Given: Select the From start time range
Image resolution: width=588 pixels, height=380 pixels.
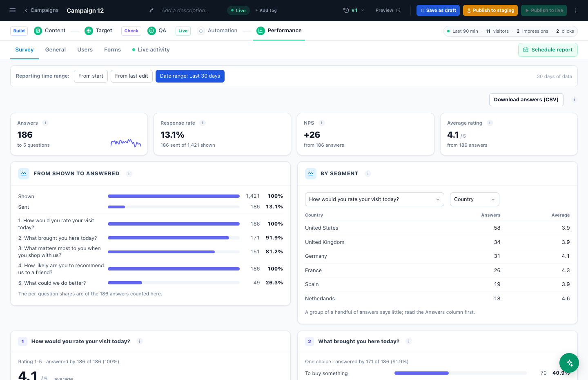Looking at the screenshot, I should pos(91,76).
